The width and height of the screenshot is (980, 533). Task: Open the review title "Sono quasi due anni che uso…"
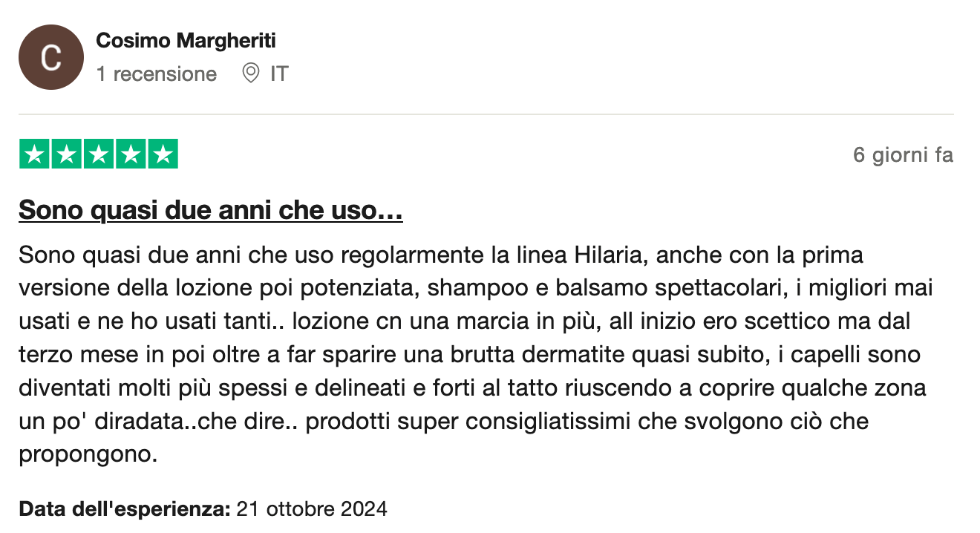pyautogui.click(x=210, y=211)
